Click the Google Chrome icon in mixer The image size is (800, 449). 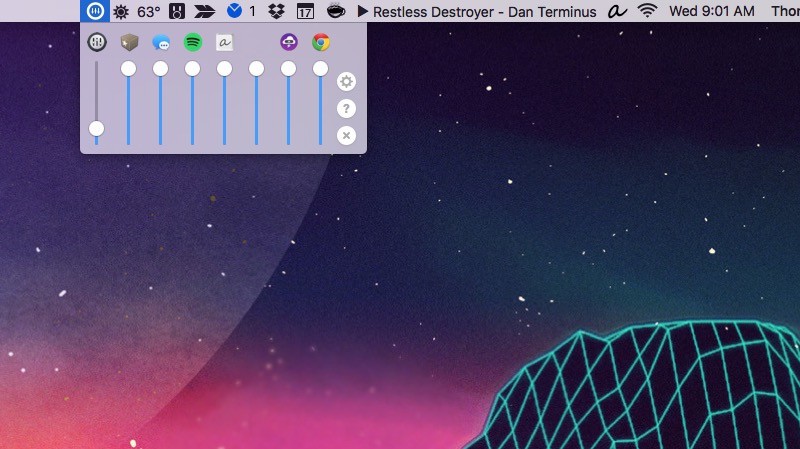(320, 43)
